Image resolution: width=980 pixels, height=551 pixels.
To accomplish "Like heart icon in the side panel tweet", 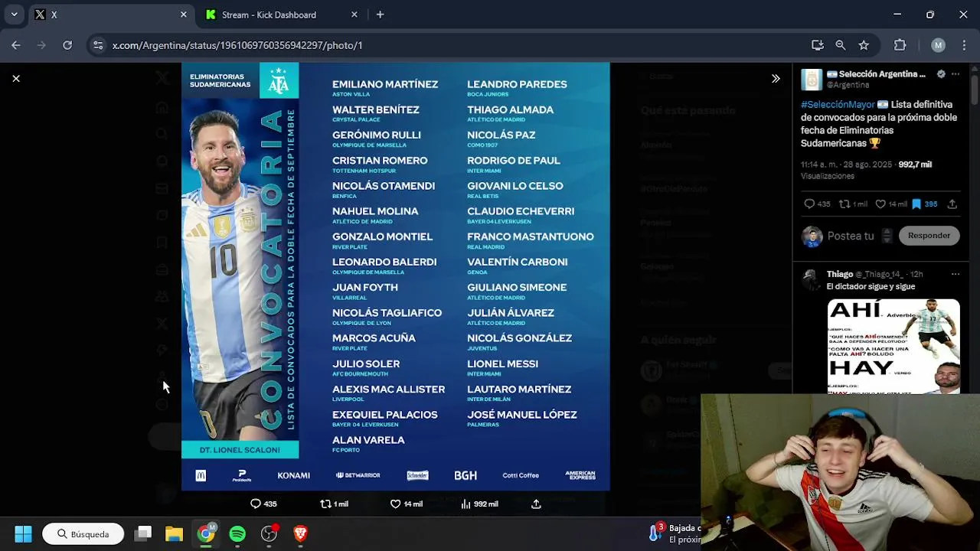I will click(x=880, y=204).
